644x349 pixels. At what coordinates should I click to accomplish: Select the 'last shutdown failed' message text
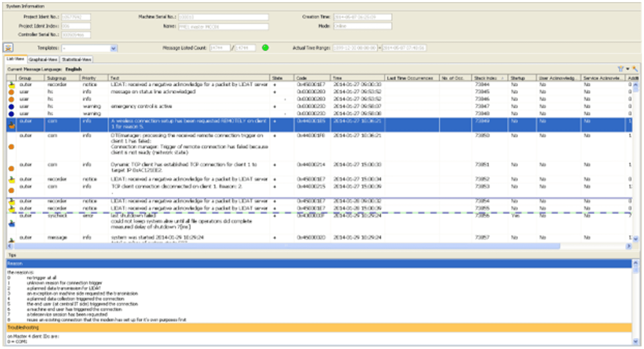(181, 221)
